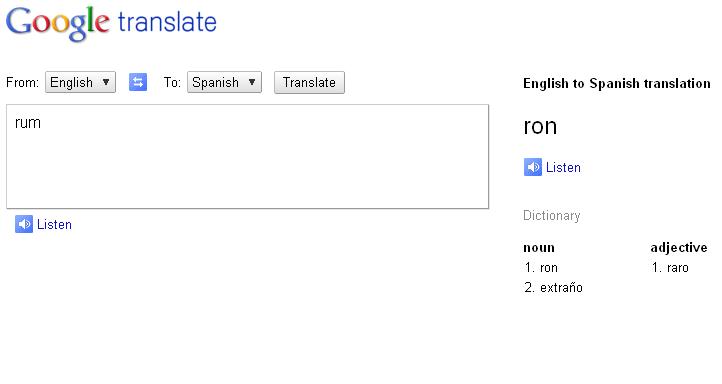Play audio for the translation 'ron'
The width and height of the screenshot is (722, 384).
tap(533, 167)
